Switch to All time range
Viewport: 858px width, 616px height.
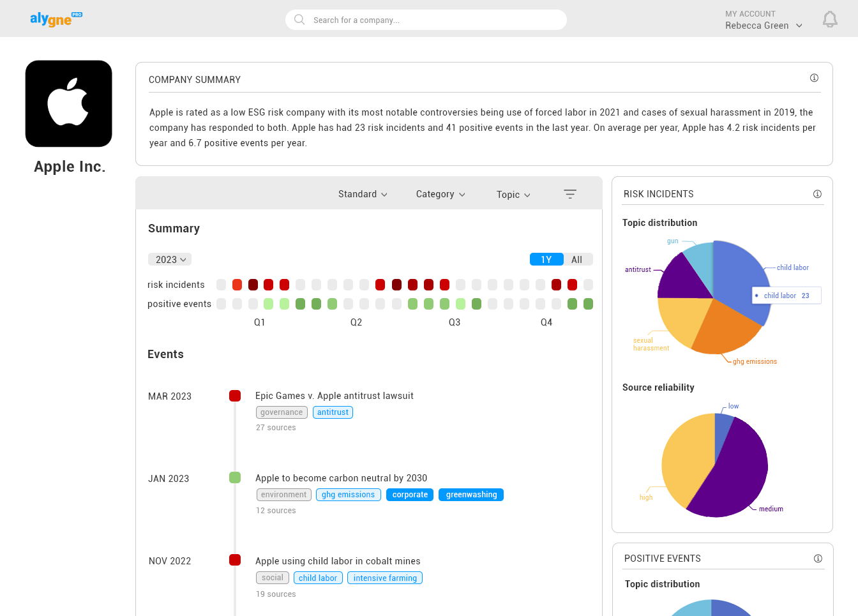pyautogui.click(x=578, y=259)
